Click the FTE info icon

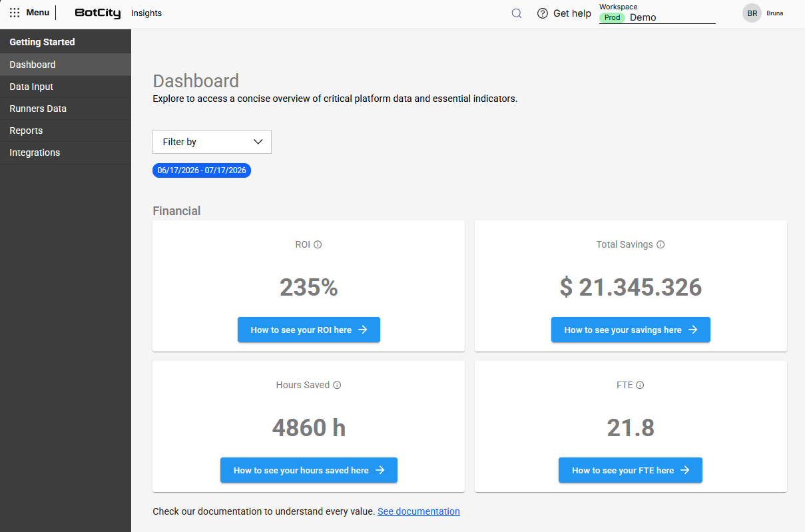640,385
